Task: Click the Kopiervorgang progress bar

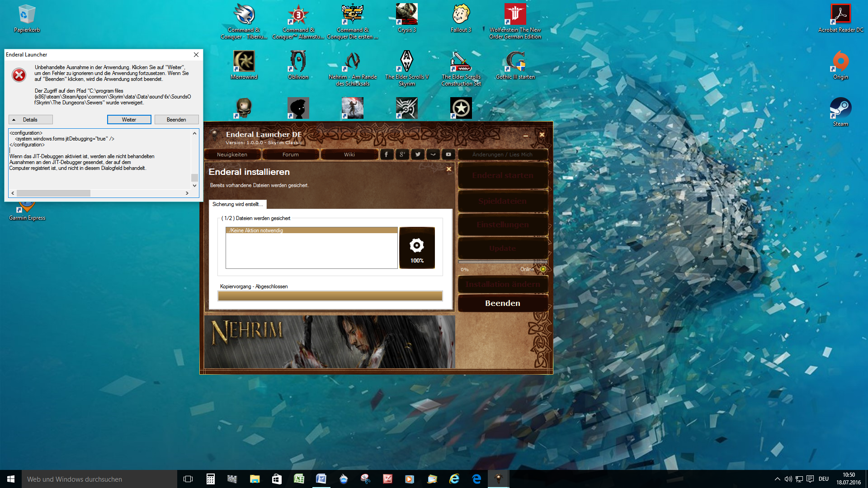Action: 330,296
